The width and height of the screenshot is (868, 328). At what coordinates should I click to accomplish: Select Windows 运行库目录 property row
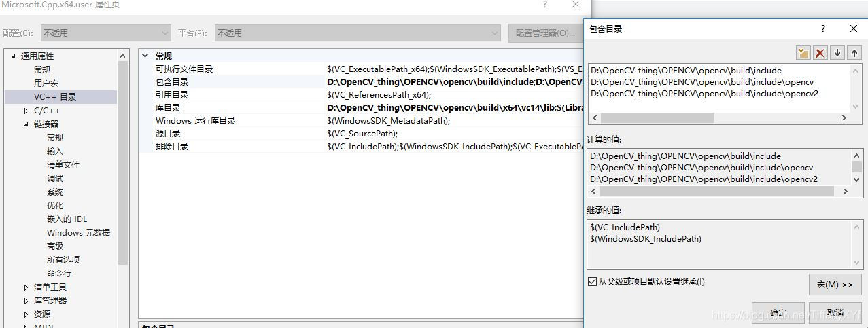click(361, 121)
